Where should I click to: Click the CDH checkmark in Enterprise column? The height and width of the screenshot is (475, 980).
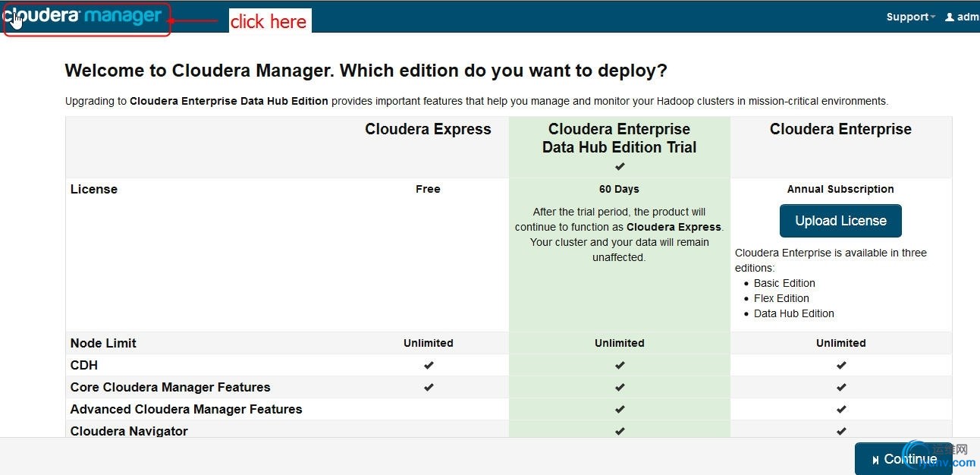[841, 365]
